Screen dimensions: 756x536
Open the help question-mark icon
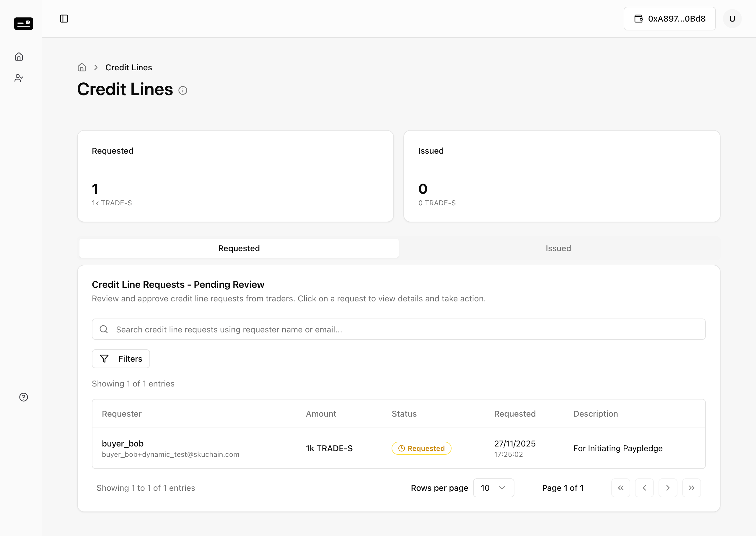[x=23, y=397]
